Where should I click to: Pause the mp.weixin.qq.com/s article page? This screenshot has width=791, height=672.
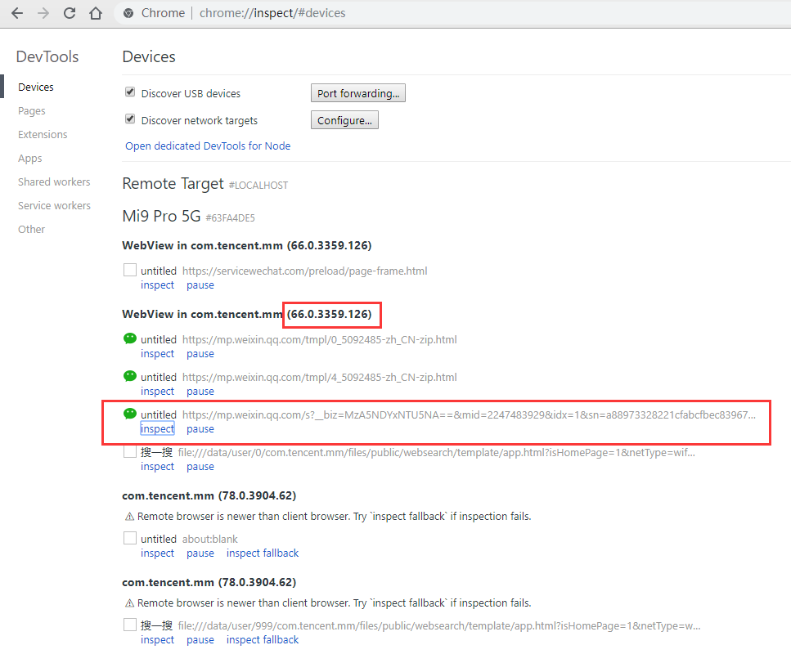tap(200, 429)
